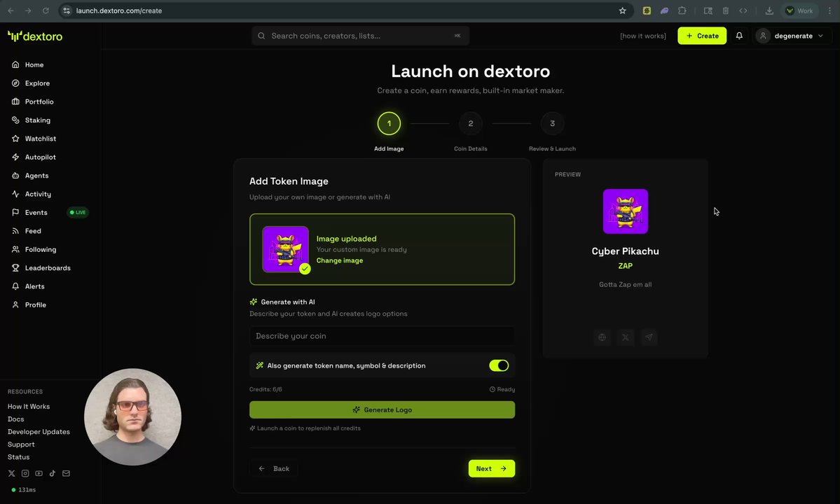The height and width of the screenshot is (504, 840).
Task: Open browser downloads icon
Action: (x=769, y=10)
